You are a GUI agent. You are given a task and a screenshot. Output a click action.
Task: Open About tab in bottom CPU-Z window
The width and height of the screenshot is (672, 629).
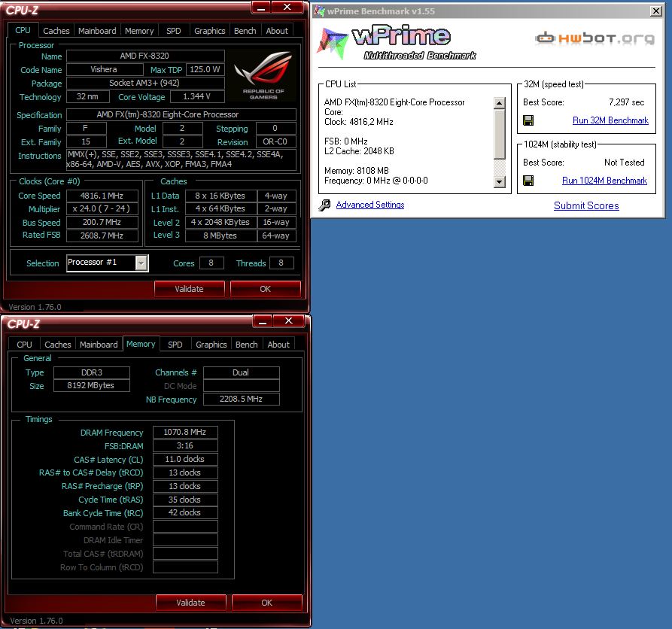point(278,345)
